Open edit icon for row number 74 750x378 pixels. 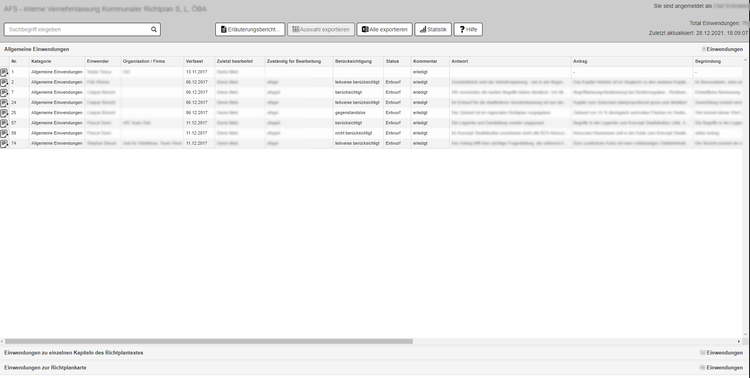[x=4, y=144]
